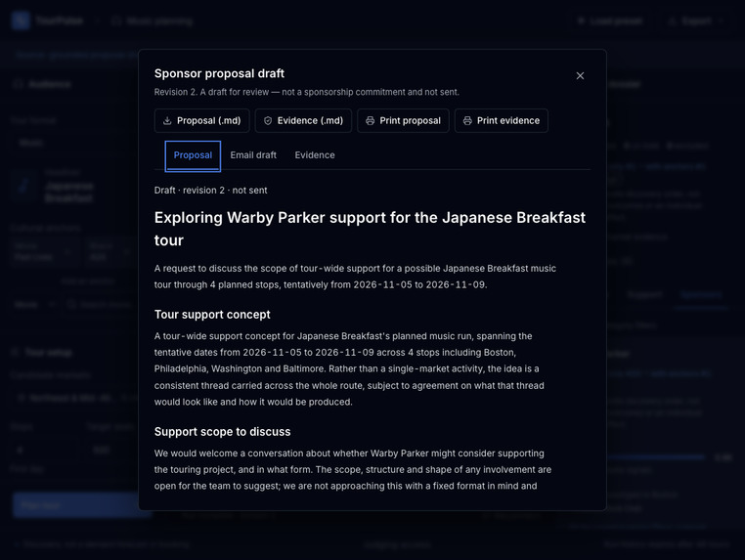Download the Evidence (.md) file
Viewport: 745px width, 560px height.
(x=303, y=120)
